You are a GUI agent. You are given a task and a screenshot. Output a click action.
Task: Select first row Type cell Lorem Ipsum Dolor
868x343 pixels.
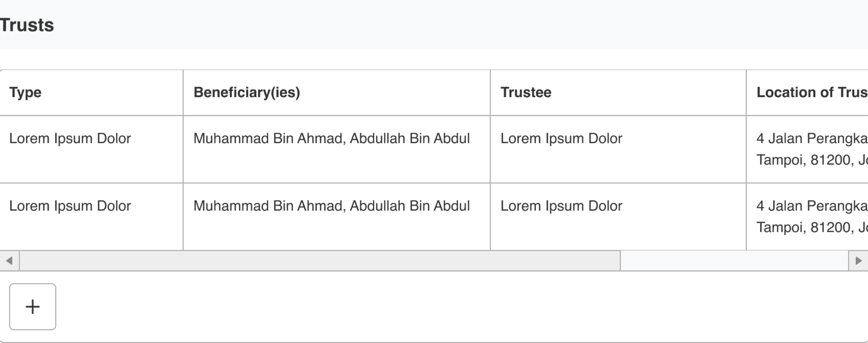pyautogui.click(x=91, y=150)
